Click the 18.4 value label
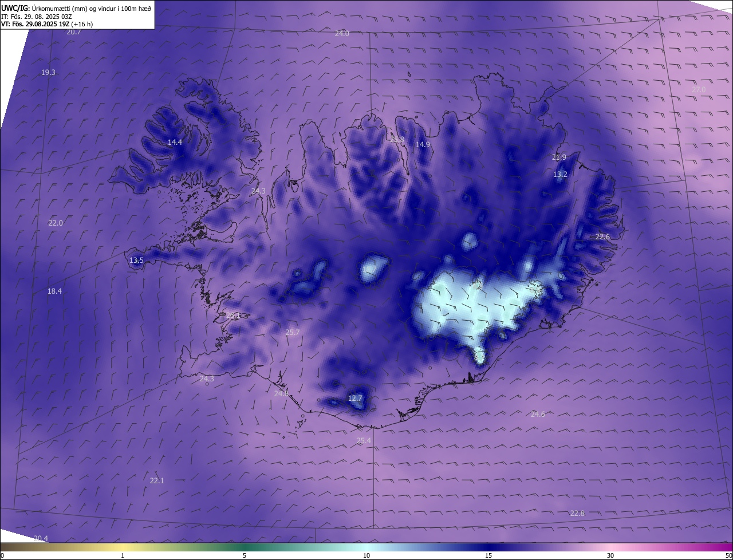This screenshot has width=733, height=560. (x=54, y=291)
